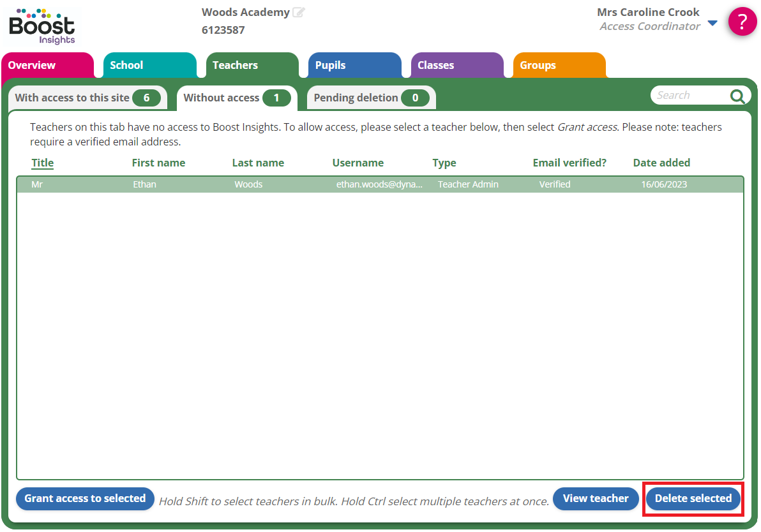Click the View teacher button
This screenshot has height=532, width=761.
pos(595,498)
